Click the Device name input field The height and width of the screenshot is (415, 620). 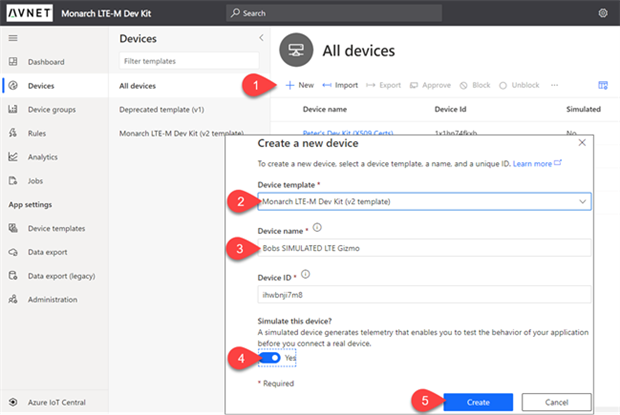click(x=424, y=247)
